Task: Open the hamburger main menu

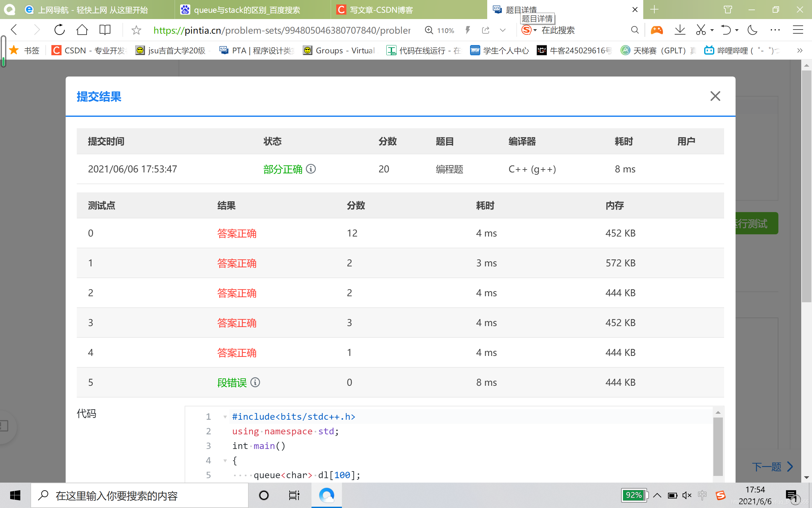Action: (798, 30)
